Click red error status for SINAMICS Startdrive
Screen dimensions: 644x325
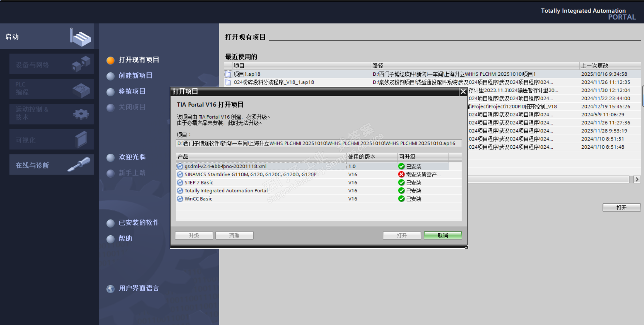401,175
